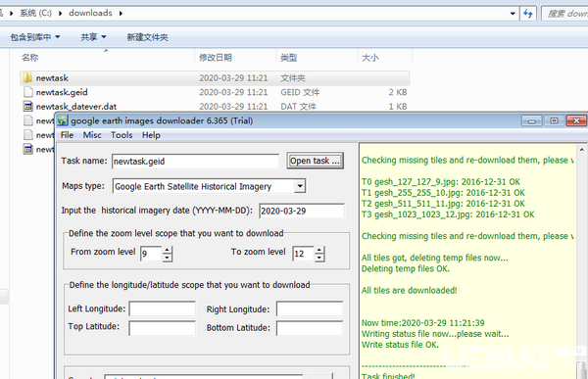Select the newtask_datever.dat file icon
Image resolution: width=588 pixels, height=379 pixels.
(28, 107)
